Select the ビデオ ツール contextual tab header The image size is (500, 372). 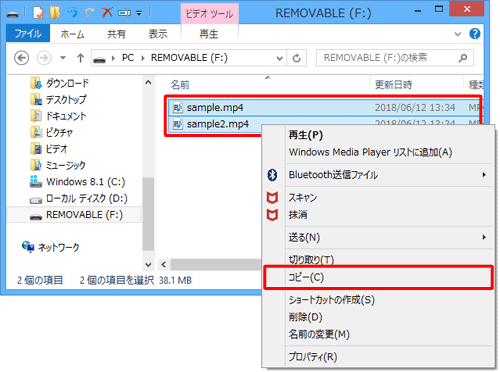click(209, 14)
